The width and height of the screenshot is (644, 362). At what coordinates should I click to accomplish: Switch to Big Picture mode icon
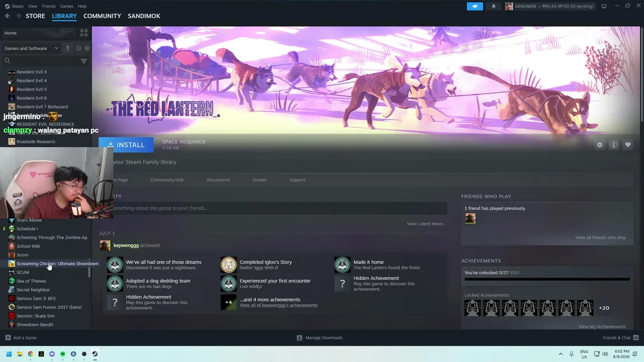pos(604,6)
